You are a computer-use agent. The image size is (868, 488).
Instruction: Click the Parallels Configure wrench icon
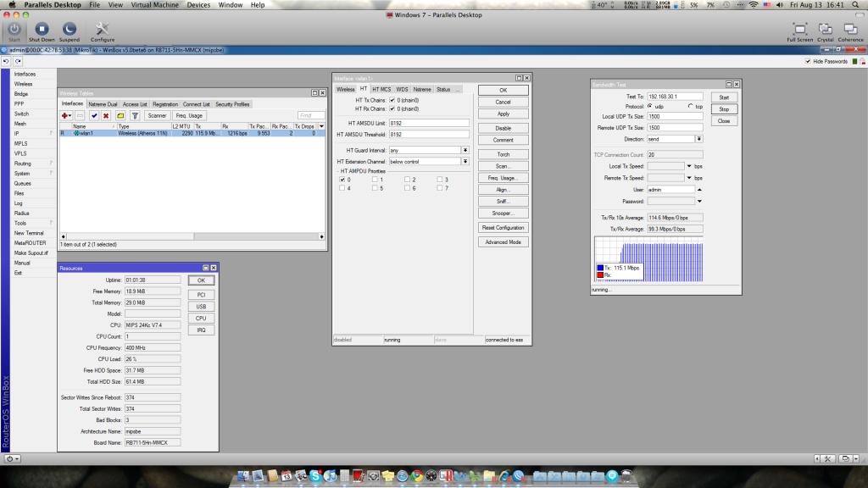[x=103, y=30]
